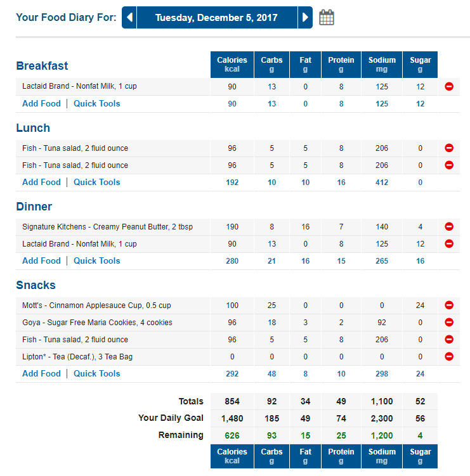Open Quick Tools under Snacks
Viewport: 470px width, 476px height.
pyautogui.click(x=97, y=373)
